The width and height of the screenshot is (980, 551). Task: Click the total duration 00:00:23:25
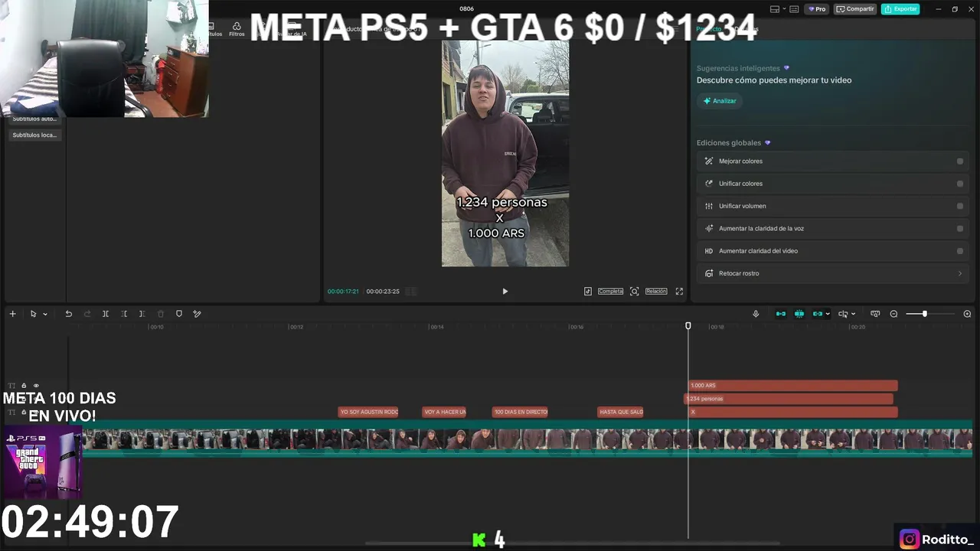[383, 292]
